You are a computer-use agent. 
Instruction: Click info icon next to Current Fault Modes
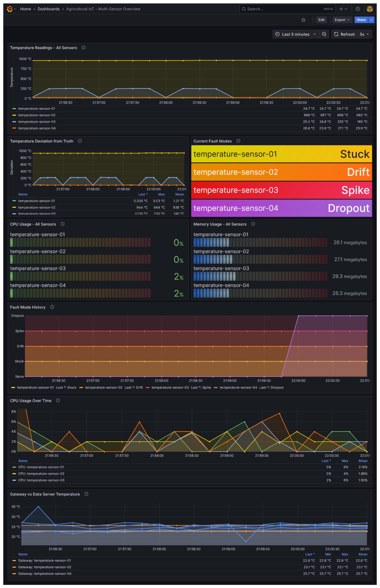tap(238, 141)
